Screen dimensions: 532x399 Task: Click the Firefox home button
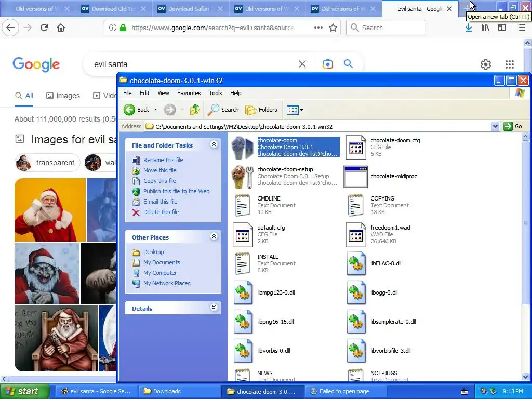coord(61,28)
